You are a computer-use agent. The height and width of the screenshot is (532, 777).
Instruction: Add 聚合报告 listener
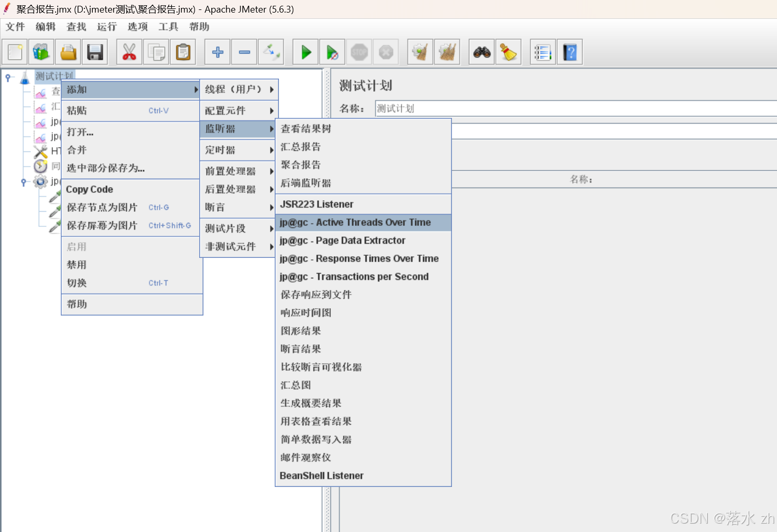pyautogui.click(x=363, y=165)
